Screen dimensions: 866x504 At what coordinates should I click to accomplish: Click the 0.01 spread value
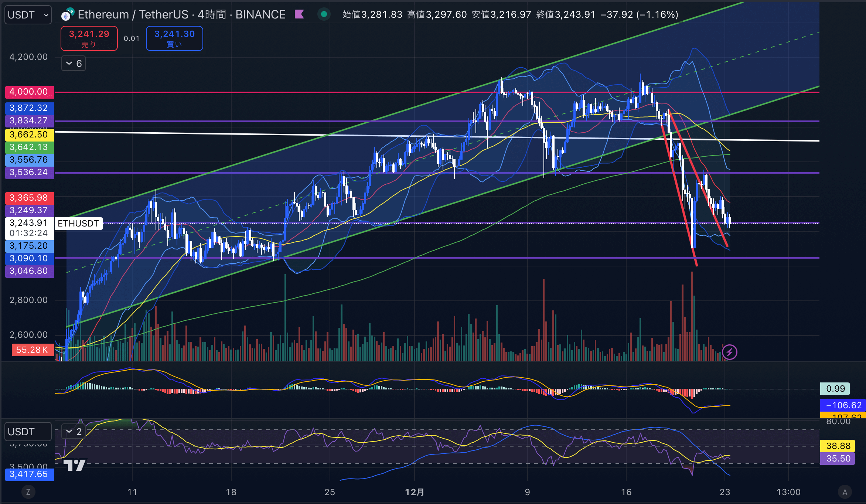point(132,38)
